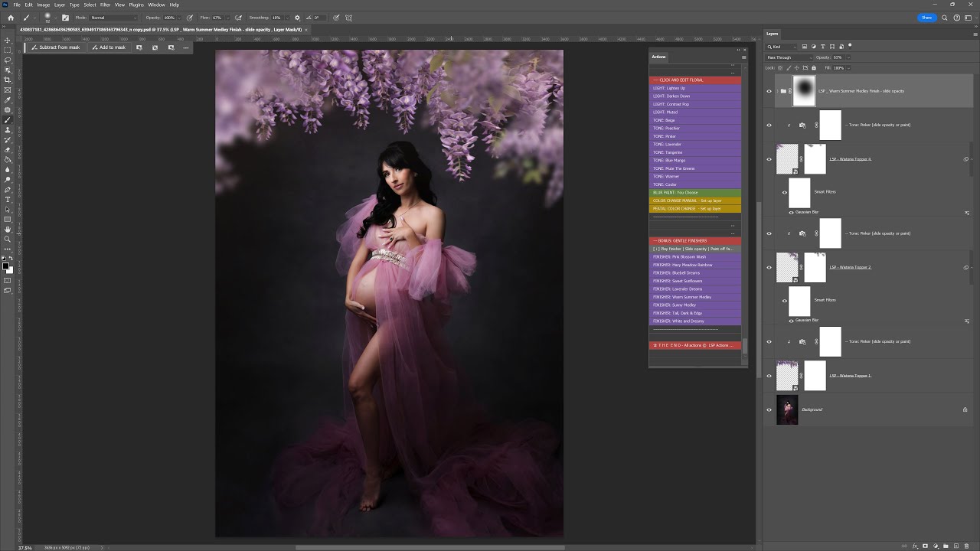980x551 pixels.
Task: Filter layers by adjustment layers
Action: click(814, 47)
